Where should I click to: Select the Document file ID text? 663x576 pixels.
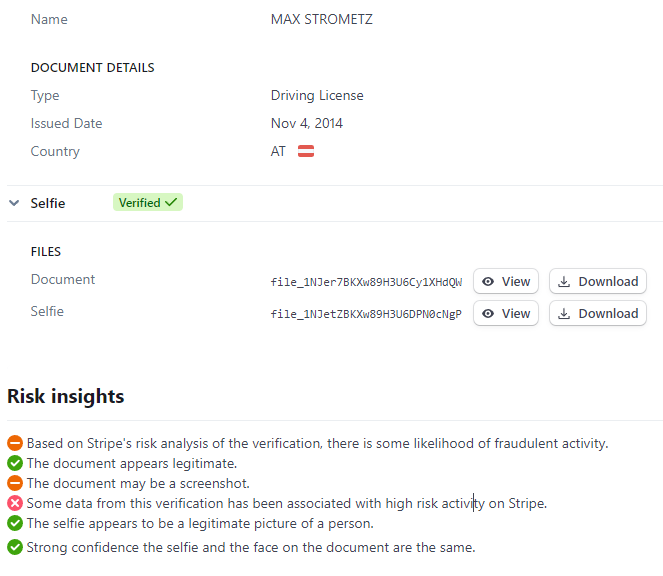[366, 282]
